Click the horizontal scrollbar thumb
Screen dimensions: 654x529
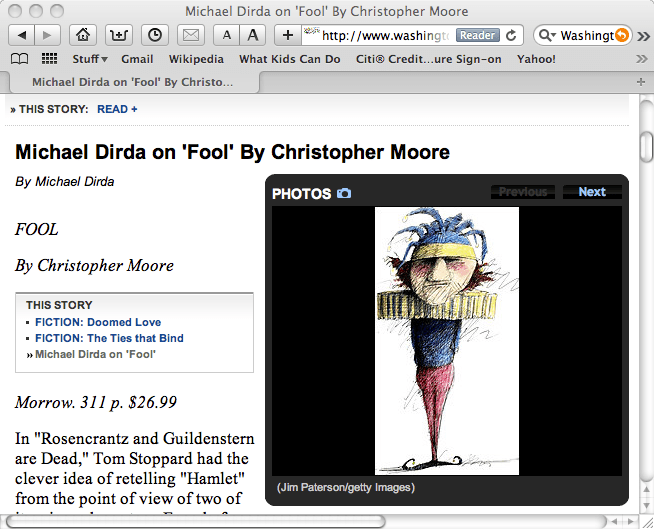click(x=196, y=521)
